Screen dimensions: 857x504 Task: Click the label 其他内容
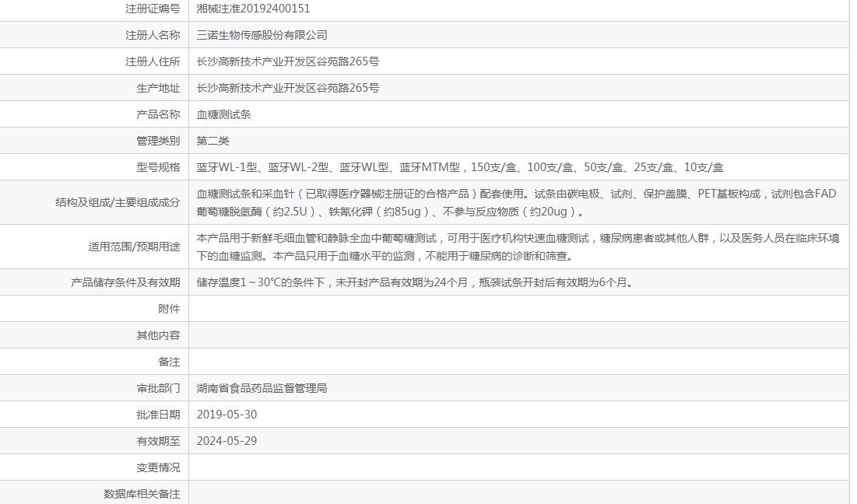click(x=158, y=335)
